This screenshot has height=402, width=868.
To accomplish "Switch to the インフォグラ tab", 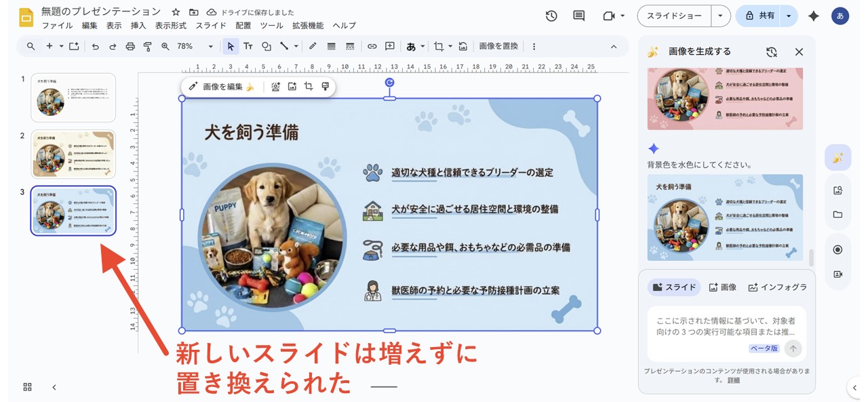I will [777, 287].
